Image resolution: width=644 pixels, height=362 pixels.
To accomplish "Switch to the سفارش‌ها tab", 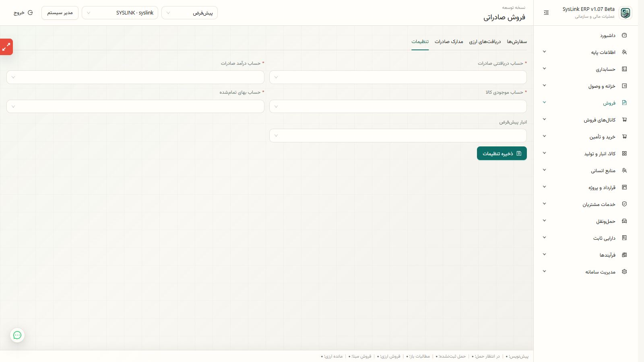I will coord(517,42).
